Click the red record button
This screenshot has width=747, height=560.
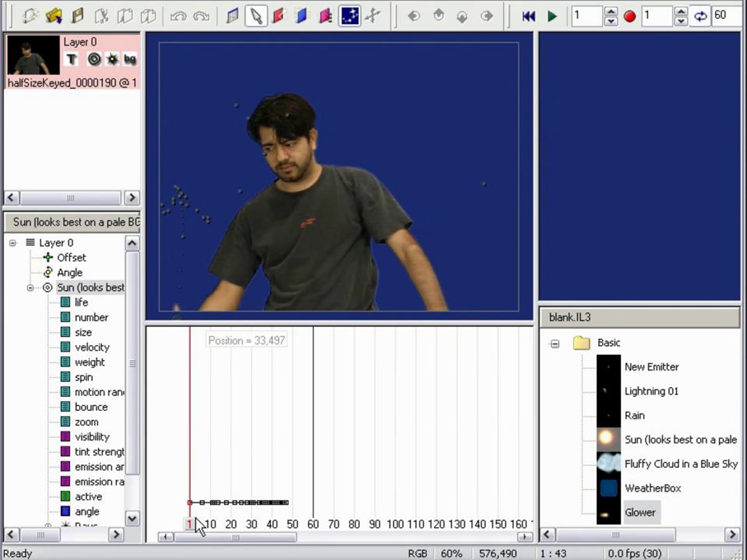(x=629, y=16)
